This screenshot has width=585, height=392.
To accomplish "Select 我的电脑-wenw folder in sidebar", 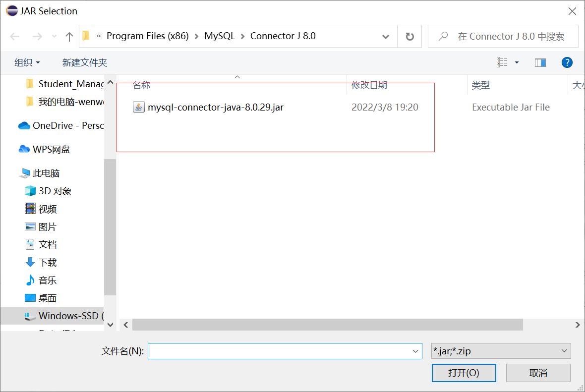I will [64, 102].
